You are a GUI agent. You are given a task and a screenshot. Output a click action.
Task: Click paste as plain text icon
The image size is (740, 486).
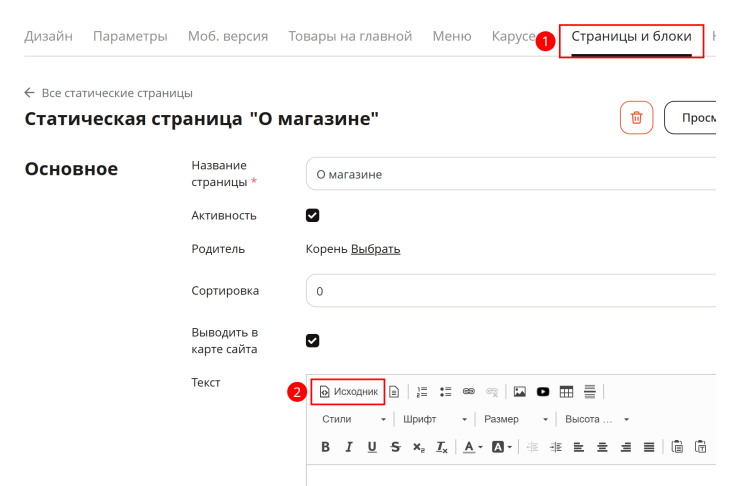tap(701, 446)
